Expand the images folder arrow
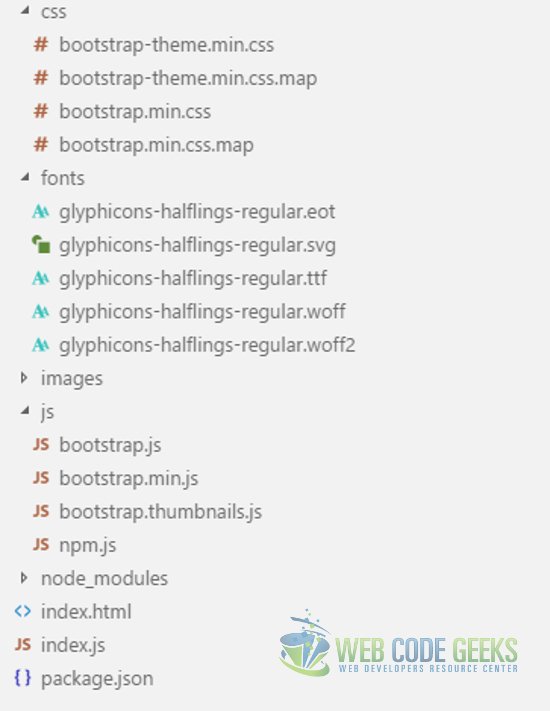 point(24,378)
